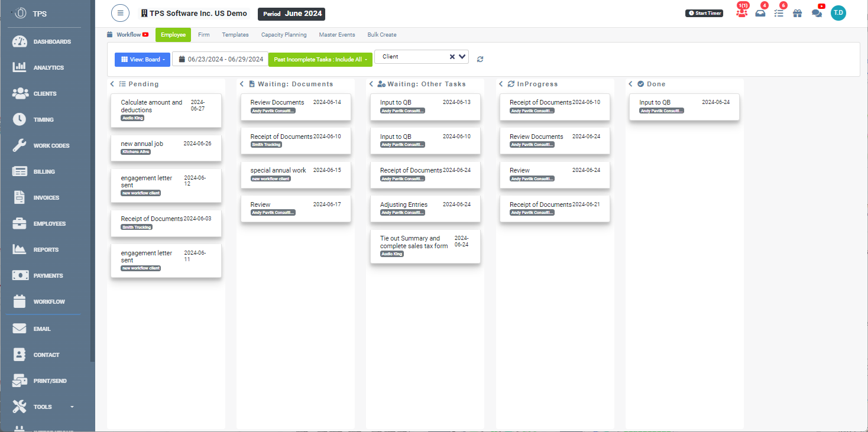Open Review card dated 2024-06-17
The image size is (868, 432).
(x=296, y=209)
